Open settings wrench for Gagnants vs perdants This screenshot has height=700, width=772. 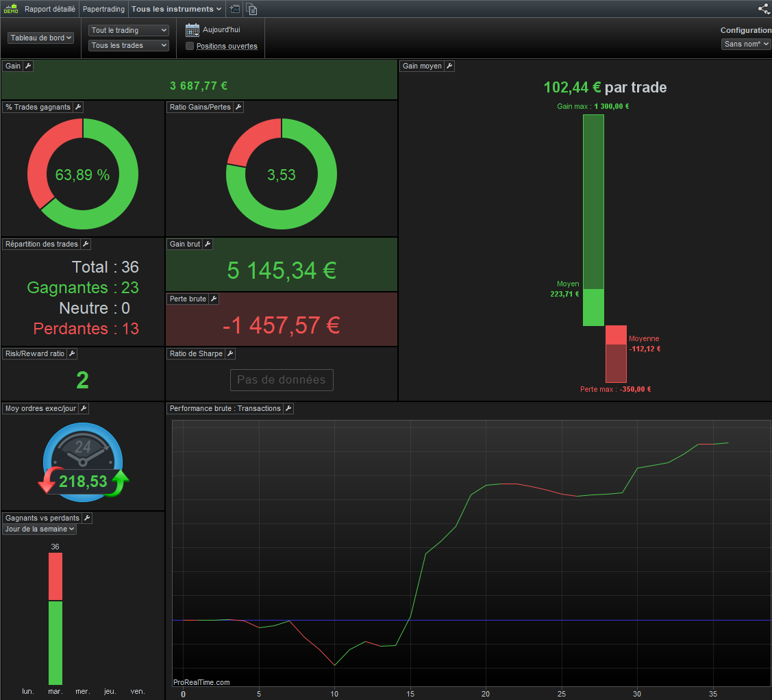tap(87, 518)
